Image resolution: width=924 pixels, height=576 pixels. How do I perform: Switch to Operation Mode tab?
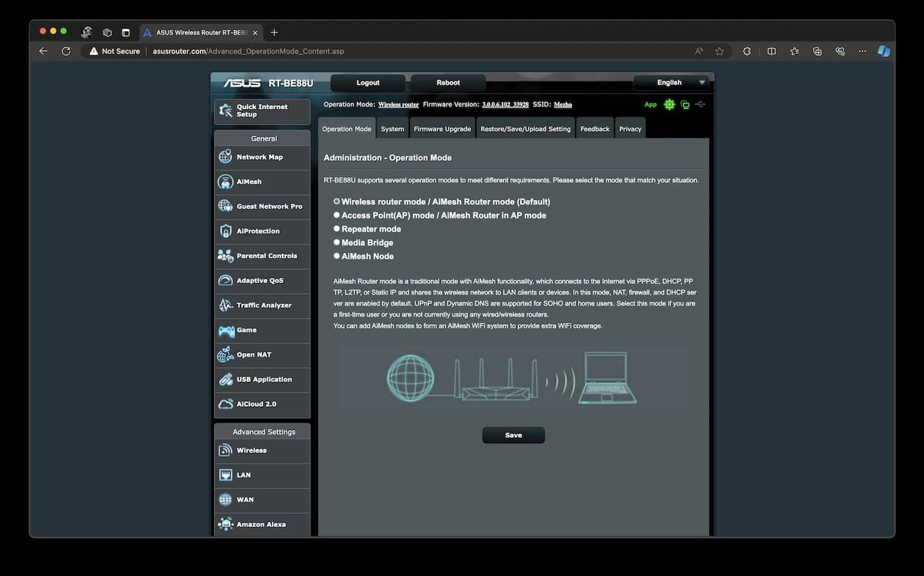[x=346, y=128]
